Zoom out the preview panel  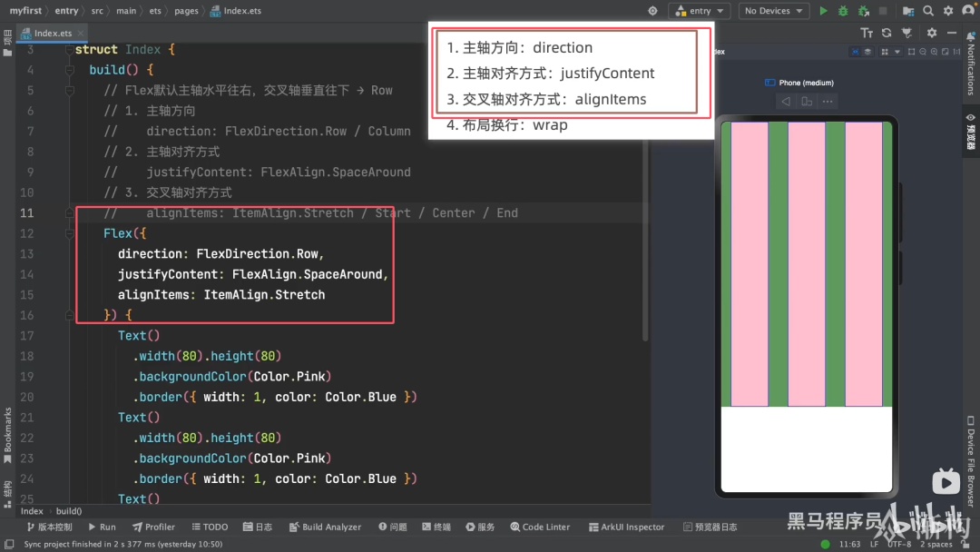click(x=923, y=52)
